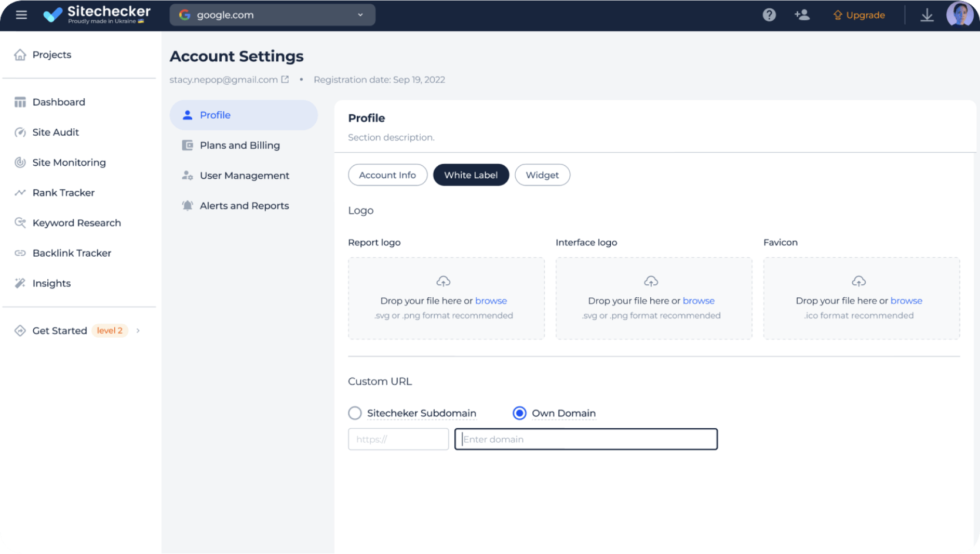Click the Profile person icon
This screenshot has width=980, height=554.
click(x=187, y=115)
